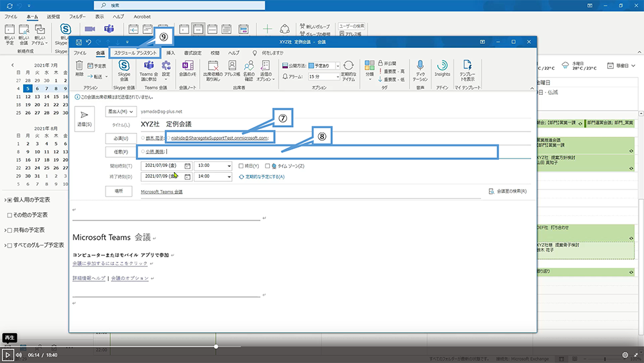644x363 pixels.
Task: Click the video volume speaker icon
Action: [x=19, y=355]
